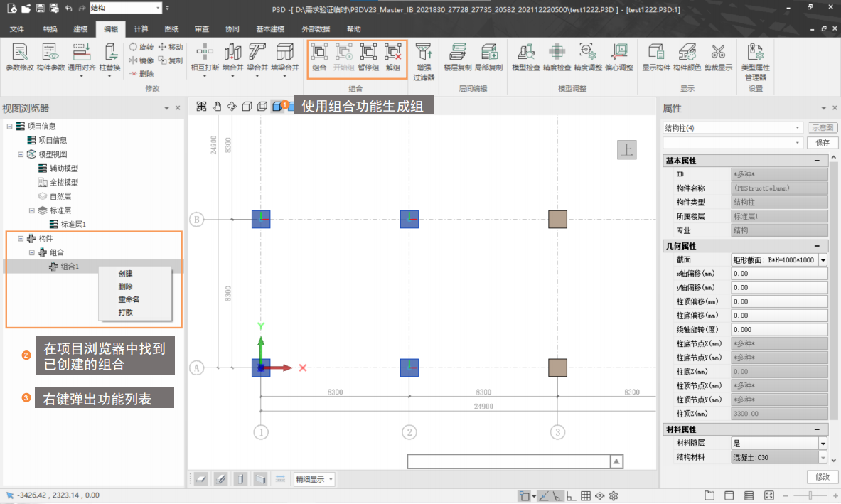
Task: Open the 构件颜色 component color tool
Action: (687, 56)
